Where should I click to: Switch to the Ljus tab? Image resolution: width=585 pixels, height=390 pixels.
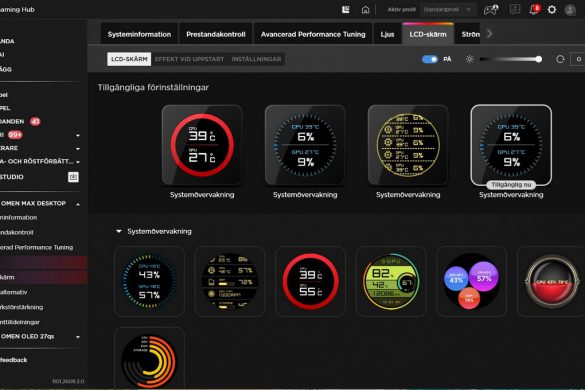pos(387,34)
